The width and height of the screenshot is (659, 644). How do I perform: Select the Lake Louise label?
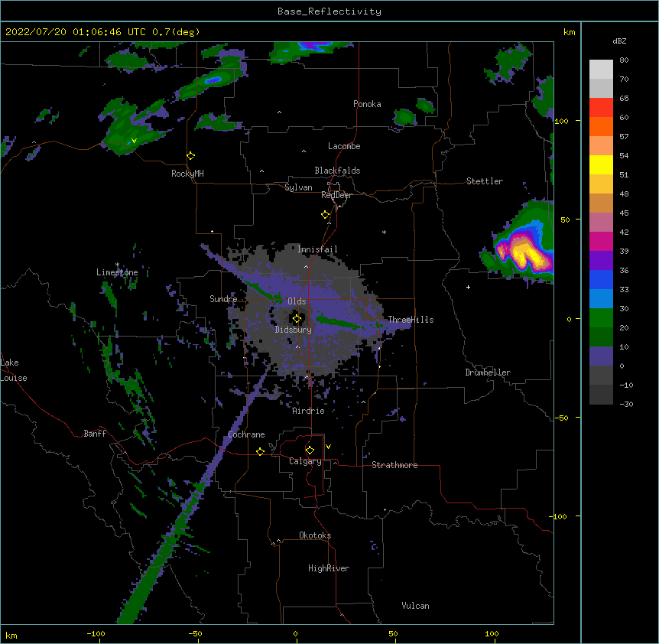tap(14, 370)
